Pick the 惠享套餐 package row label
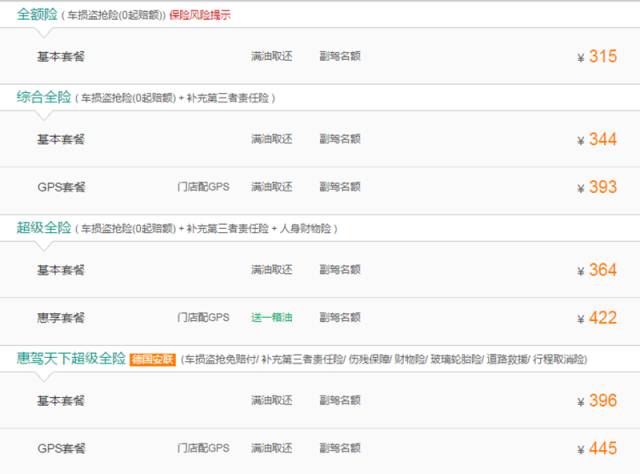This screenshot has width=640, height=474. [61, 318]
